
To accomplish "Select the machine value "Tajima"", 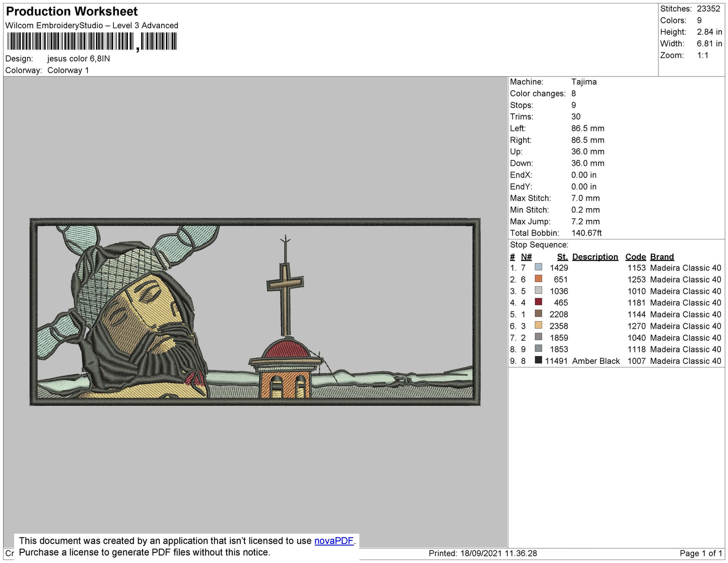I will tap(584, 82).
